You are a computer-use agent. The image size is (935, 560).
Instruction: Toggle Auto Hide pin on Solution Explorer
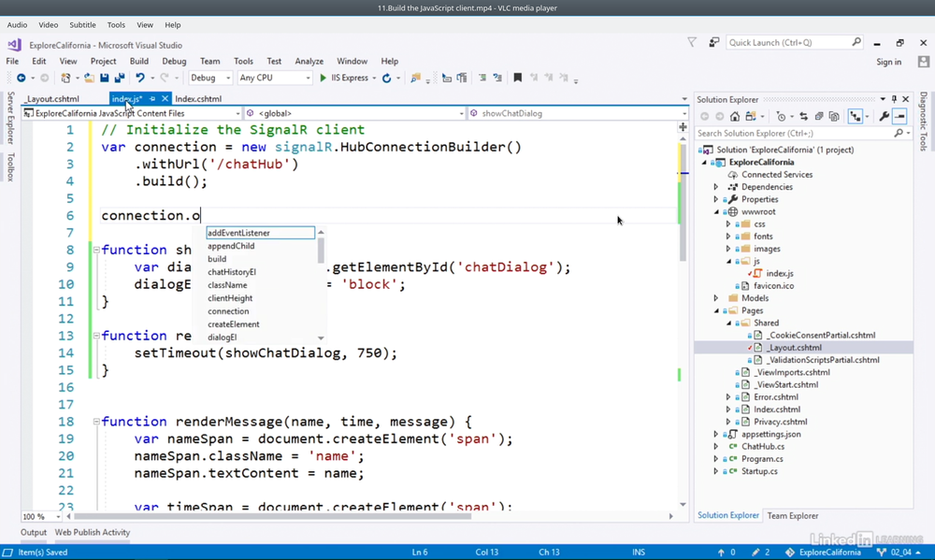tap(894, 99)
